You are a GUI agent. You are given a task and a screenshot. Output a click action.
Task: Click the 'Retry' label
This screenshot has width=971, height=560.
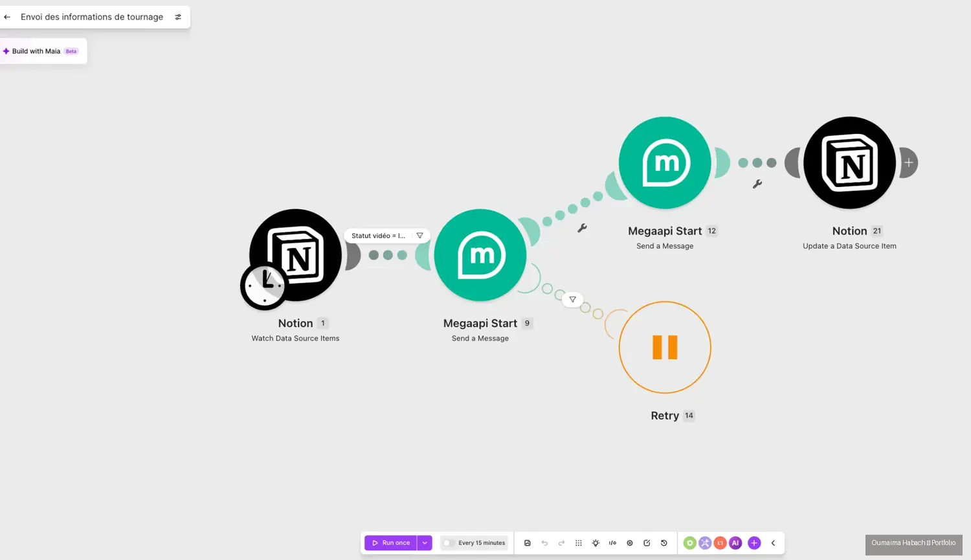[665, 416]
